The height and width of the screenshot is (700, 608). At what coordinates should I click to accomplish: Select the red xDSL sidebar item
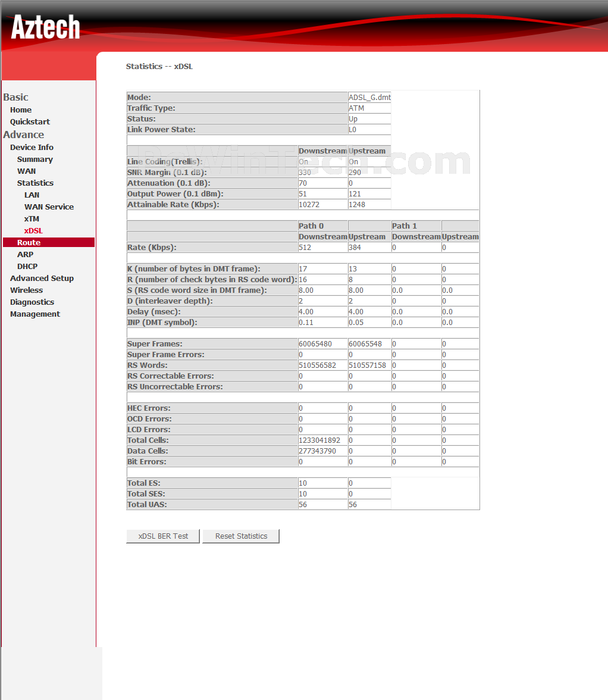click(33, 231)
